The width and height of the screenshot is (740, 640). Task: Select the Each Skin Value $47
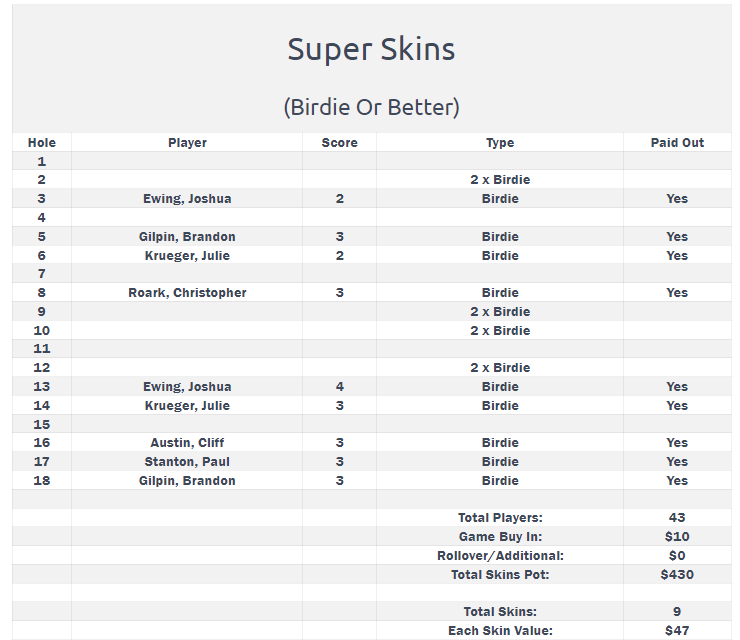click(677, 631)
